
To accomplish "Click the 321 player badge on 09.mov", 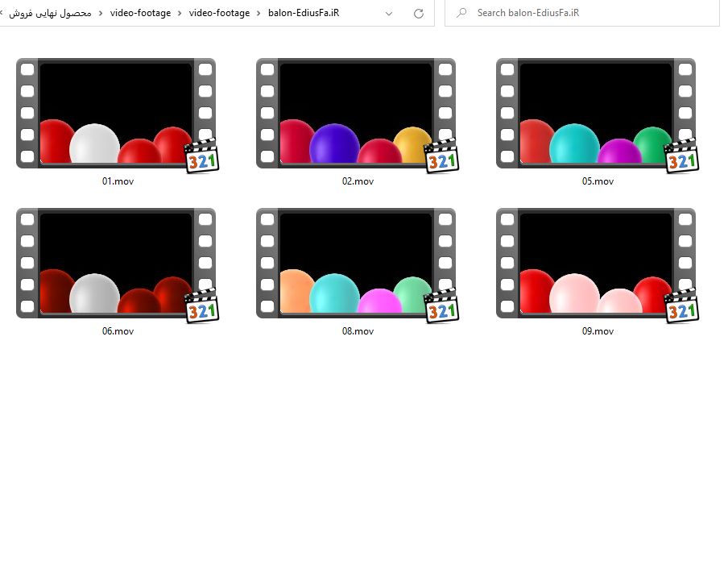I will coord(681,306).
